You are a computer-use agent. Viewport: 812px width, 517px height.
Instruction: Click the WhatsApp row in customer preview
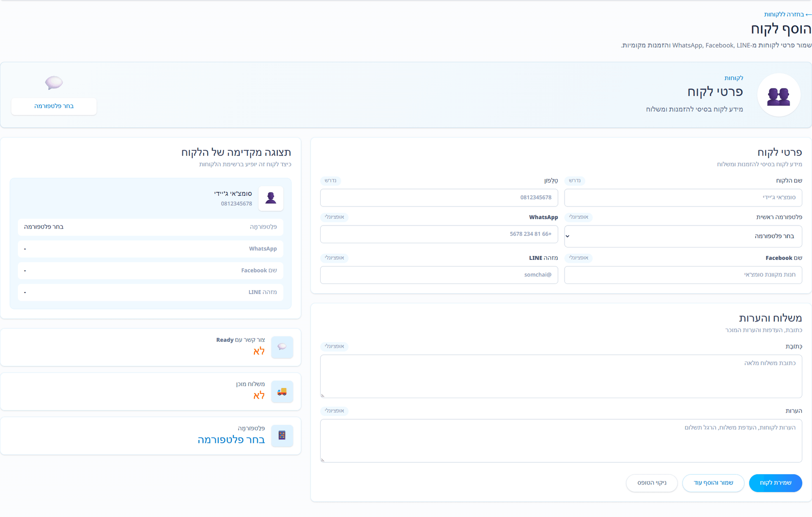tap(151, 249)
